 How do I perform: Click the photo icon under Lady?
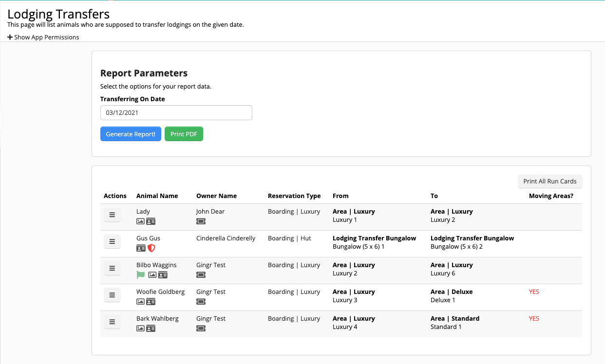click(x=140, y=221)
